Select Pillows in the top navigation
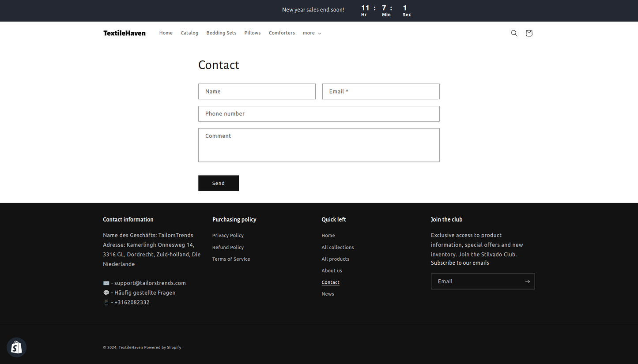Screen dimensions: 638x364 pyautogui.click(x=253, y=33)
